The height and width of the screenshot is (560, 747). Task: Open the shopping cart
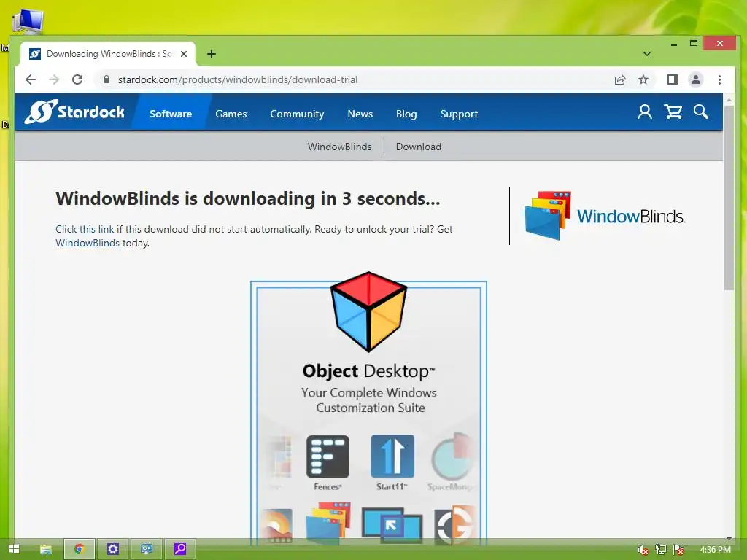[673, 112]
